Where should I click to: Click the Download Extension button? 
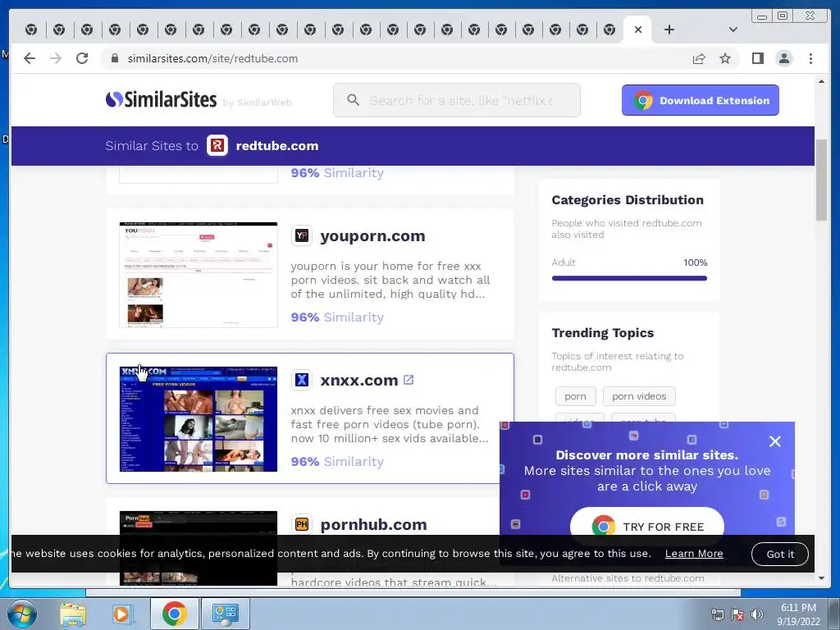pyautogui.click(x=701, y=100)
